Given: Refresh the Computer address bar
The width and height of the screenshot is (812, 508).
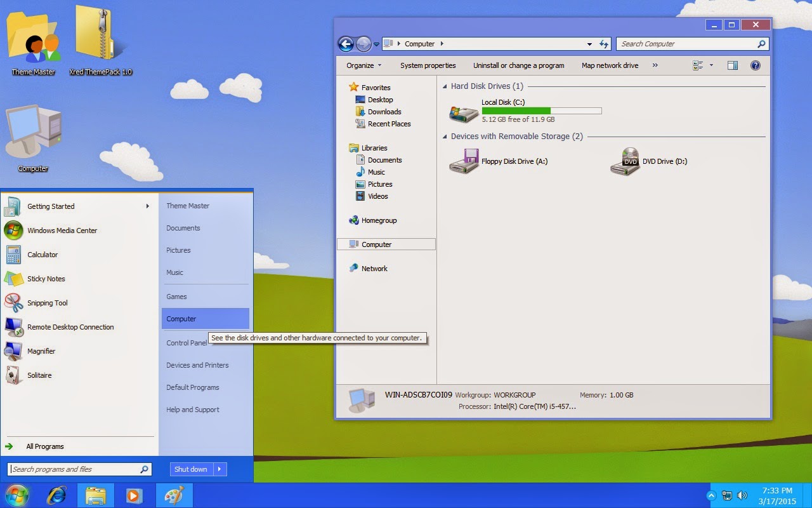Looking at the screenshot, I should tap(604, 44).
